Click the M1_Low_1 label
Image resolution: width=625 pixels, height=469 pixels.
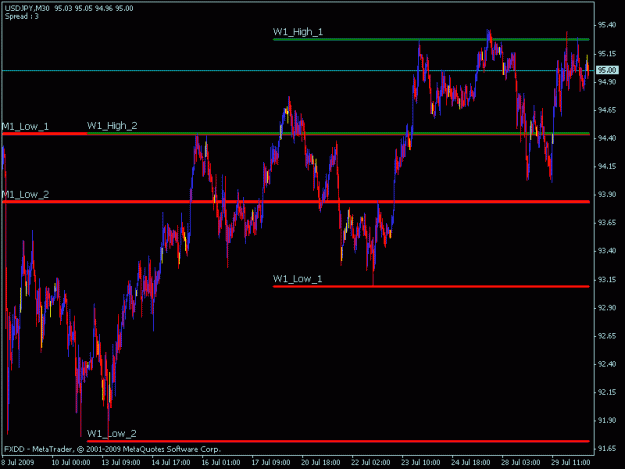(25, 126)
